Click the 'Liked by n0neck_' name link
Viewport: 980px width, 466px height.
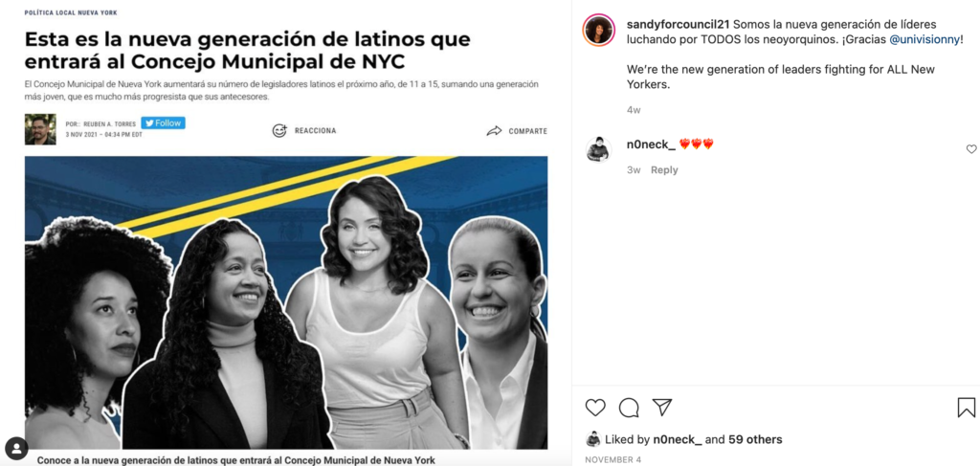(678, 440)
